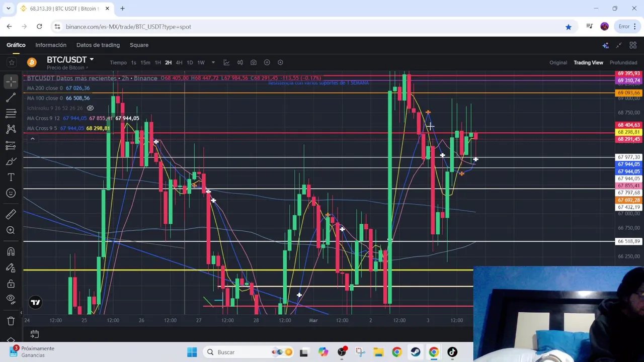
Task: Click the MA 200 close indicator legend
Action: (58, 88)
